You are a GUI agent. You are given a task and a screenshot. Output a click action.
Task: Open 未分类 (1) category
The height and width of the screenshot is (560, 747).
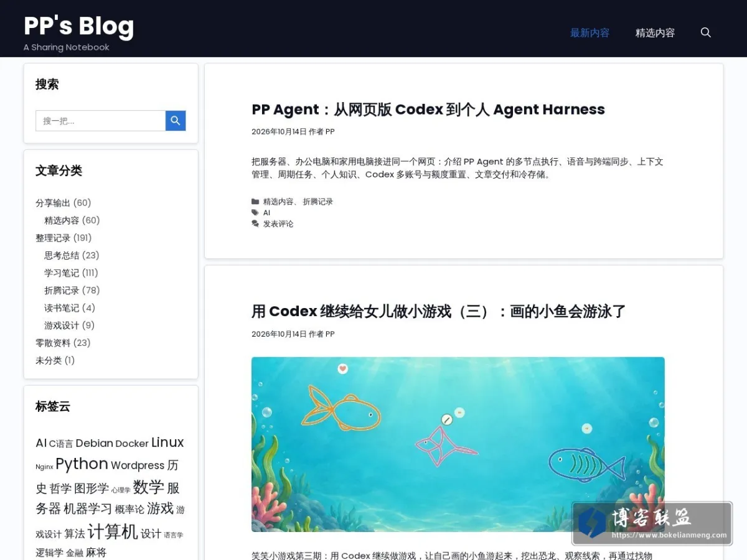point(49,360)
